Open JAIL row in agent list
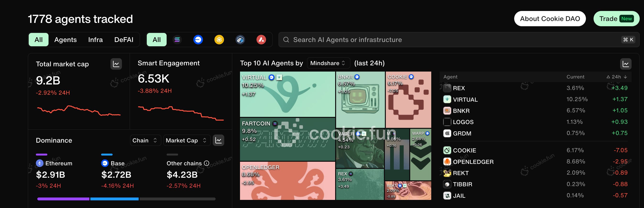 (535, 196)
